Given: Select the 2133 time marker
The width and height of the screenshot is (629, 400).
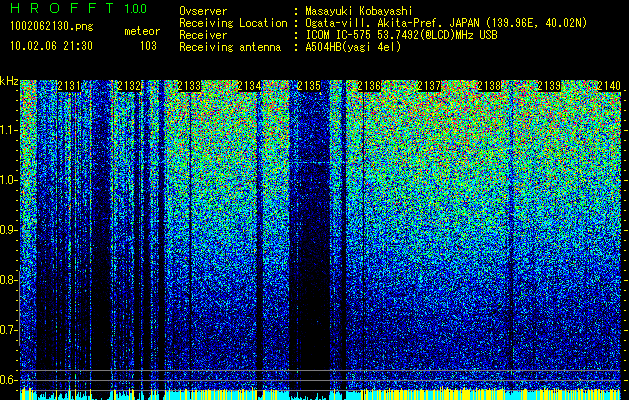Looking at the screenshot, I should (x=189, y=86).
